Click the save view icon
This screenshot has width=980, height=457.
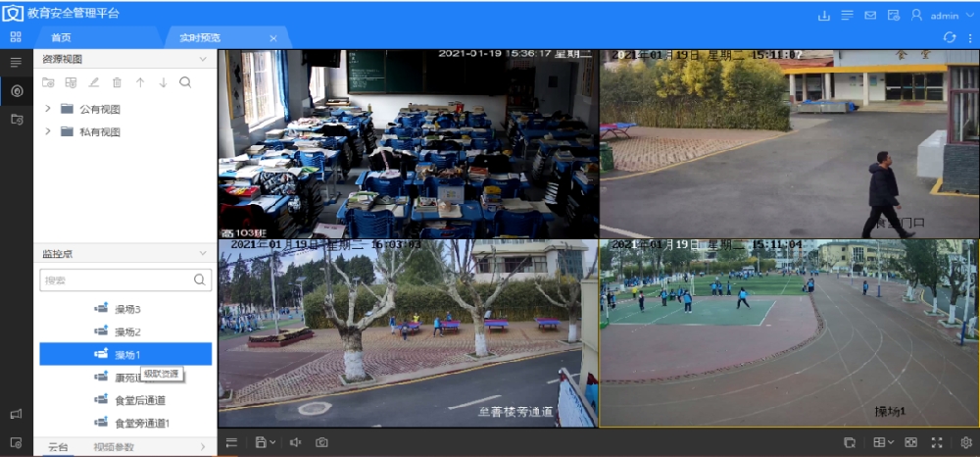click(x=261, y=442)
